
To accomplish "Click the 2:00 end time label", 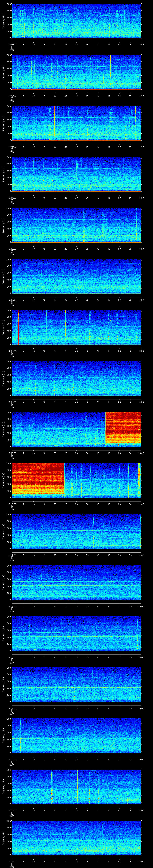I will point(141,44).
